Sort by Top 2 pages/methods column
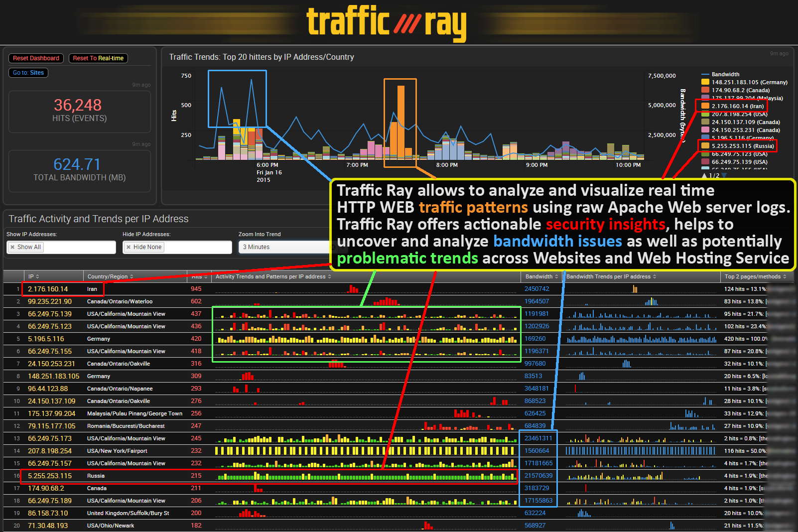The image size is (798, 532). pos(756,276)
